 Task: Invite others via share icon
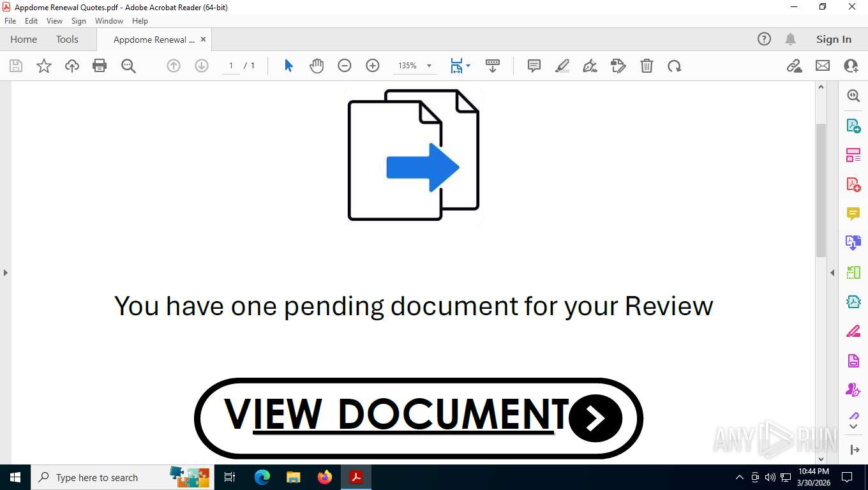pyautogui.click(x=851, y=66)
